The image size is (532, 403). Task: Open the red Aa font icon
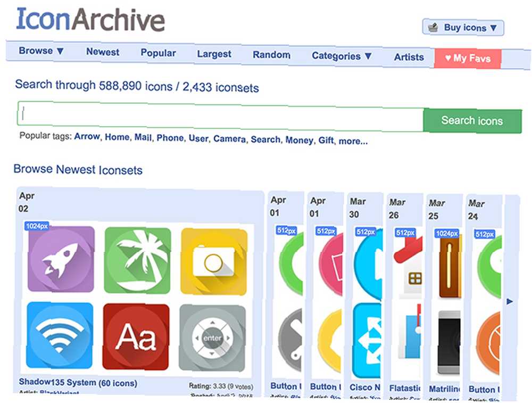136,337
